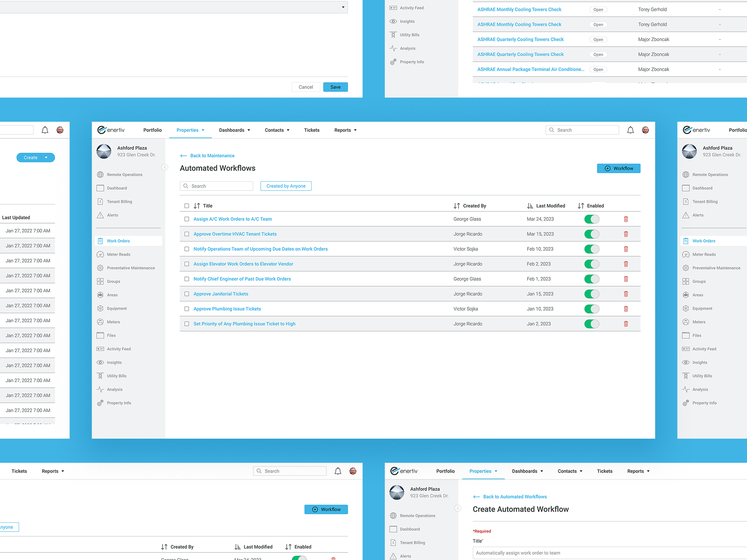Click trash icon for Approve Plumbing Issue Tickets
This screenshot has height=560, width=747.
tap(626, 309)
